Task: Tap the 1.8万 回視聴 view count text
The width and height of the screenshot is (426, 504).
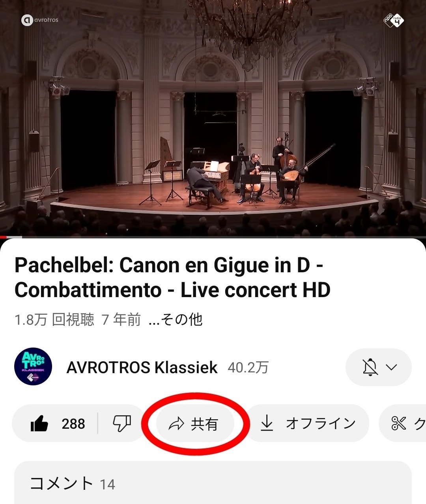Action: click(54, 319)
